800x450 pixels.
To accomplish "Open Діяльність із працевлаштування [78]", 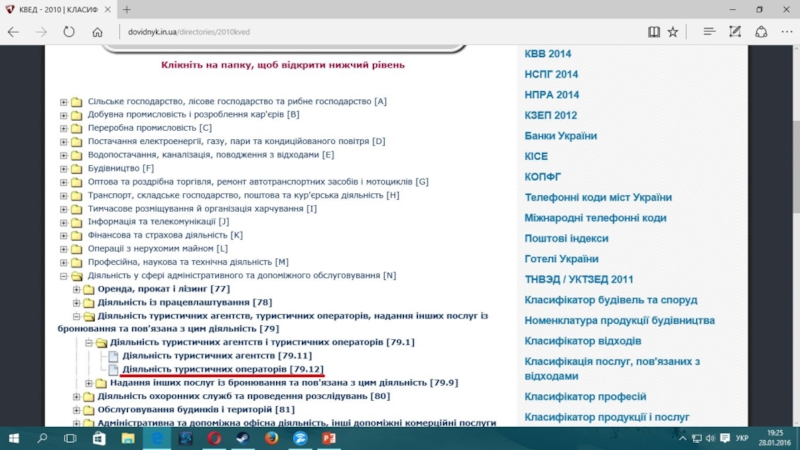I will pos(185,303).
